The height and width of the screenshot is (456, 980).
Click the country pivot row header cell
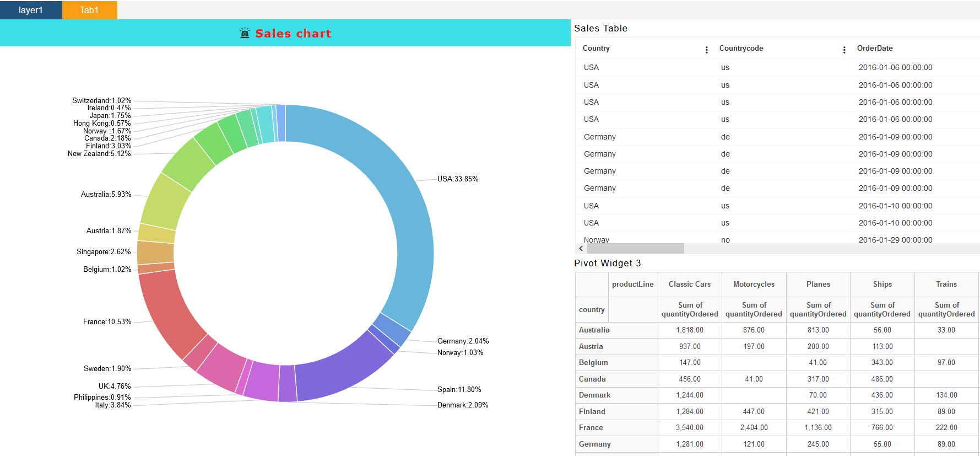point(592,309)
